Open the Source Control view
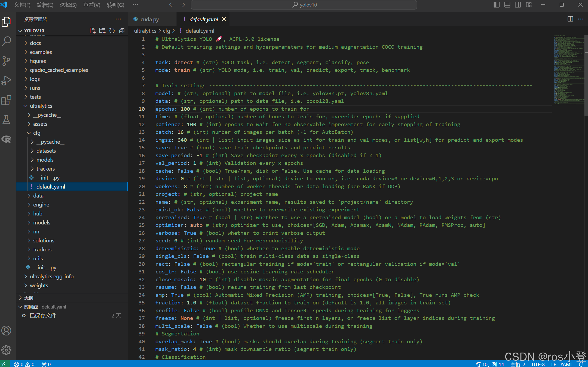Screen dimensions: 588x367 (6, 61)
